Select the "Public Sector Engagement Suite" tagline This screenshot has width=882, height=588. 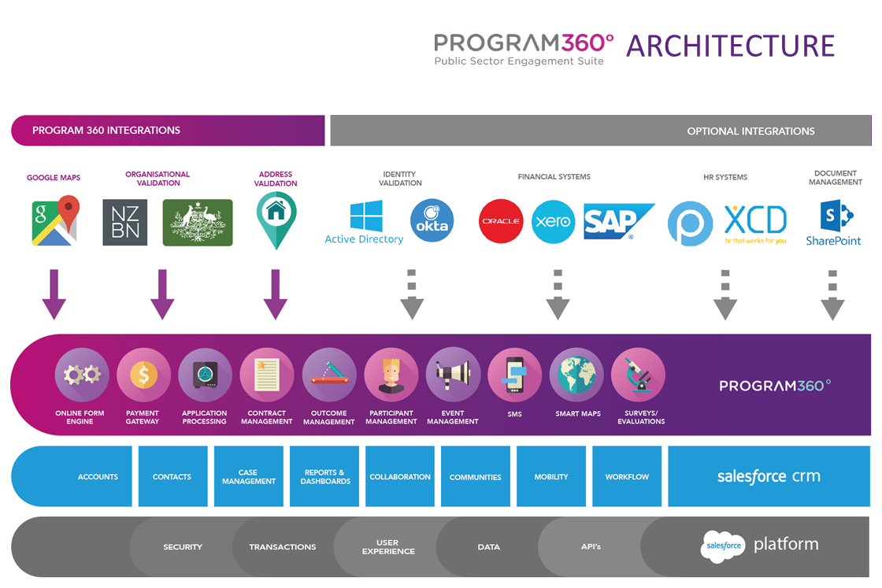pos(519,61)
